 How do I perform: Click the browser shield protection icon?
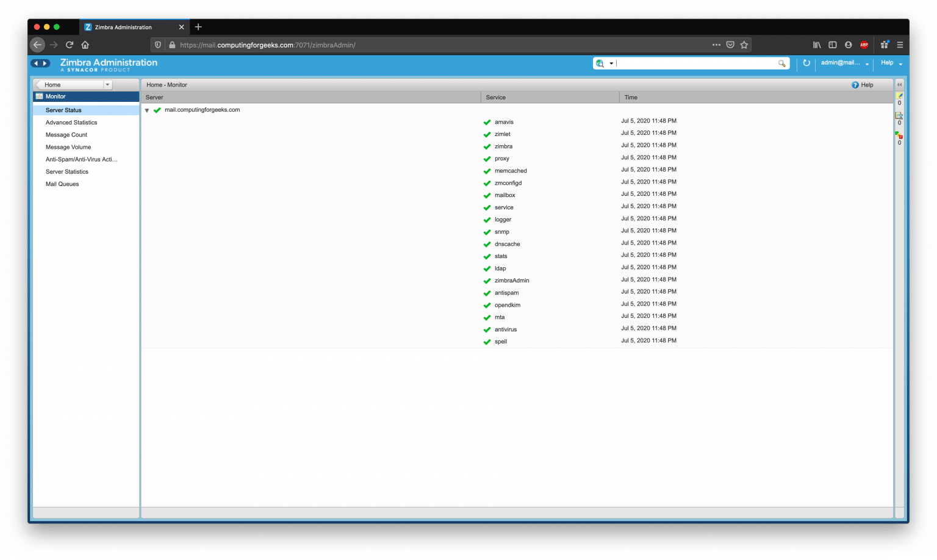[x=158, y=45]
